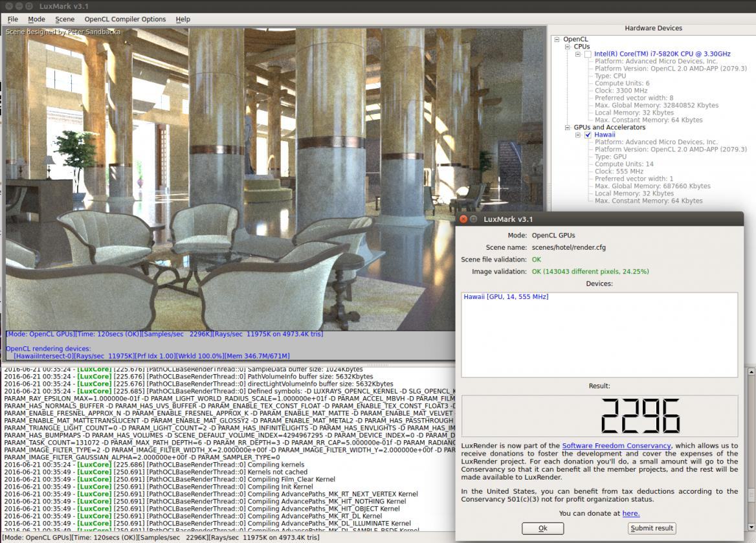The image size is (756, 543).
Task: Click the 'AdvancePaths_MK_RT_NEXT_VERTEX Kernel' log line
Action: (211, 494)
